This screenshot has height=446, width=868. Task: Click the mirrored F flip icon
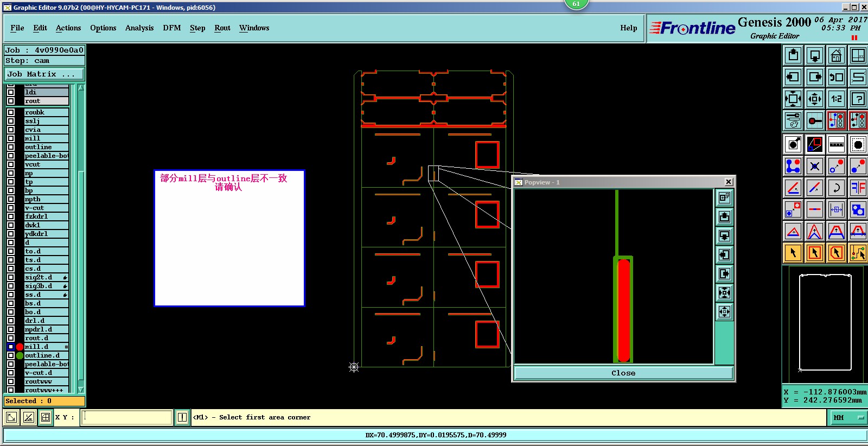coord(858,188)
